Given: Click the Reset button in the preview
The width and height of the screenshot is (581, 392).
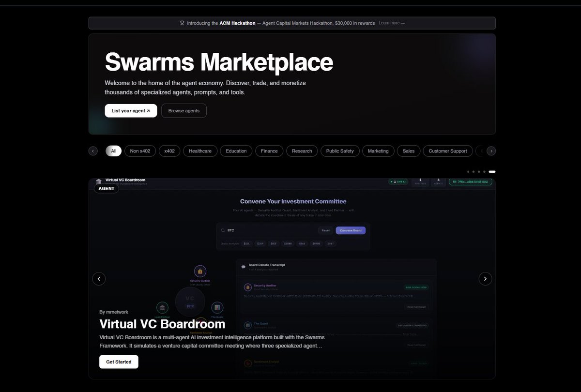Looking at the screenshot, I should point(325,230).
